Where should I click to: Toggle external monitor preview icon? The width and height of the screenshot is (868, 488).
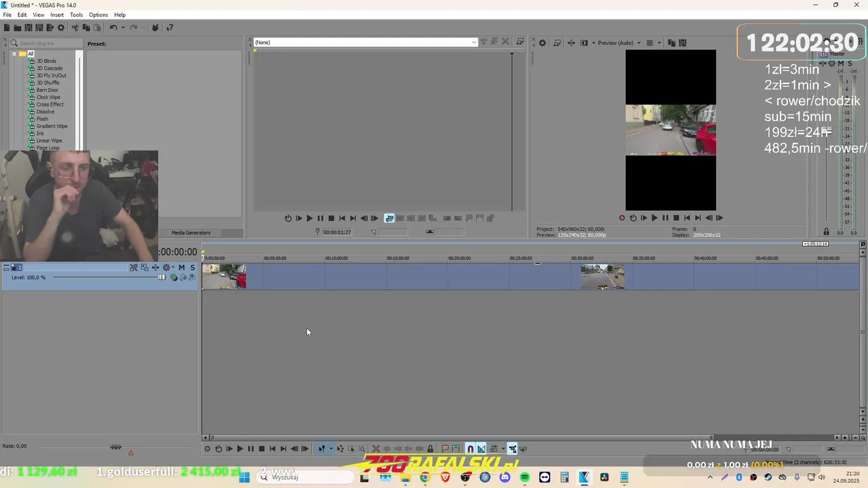(557, 43)
